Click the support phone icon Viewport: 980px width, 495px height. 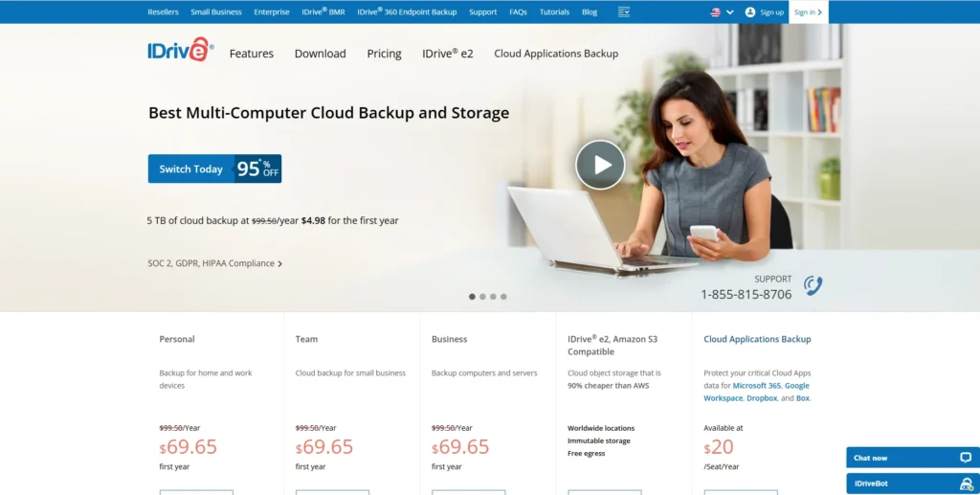point(813,285)
